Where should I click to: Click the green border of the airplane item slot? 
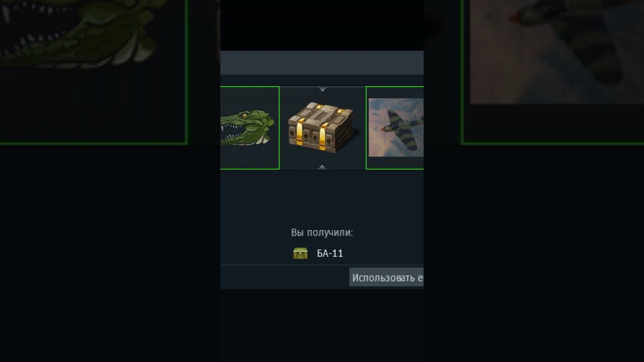pyautogui.click(x=366, y=128)
